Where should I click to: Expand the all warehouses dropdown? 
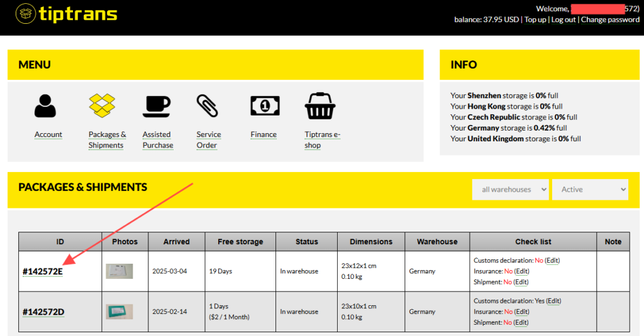click(x=510, y=190)
